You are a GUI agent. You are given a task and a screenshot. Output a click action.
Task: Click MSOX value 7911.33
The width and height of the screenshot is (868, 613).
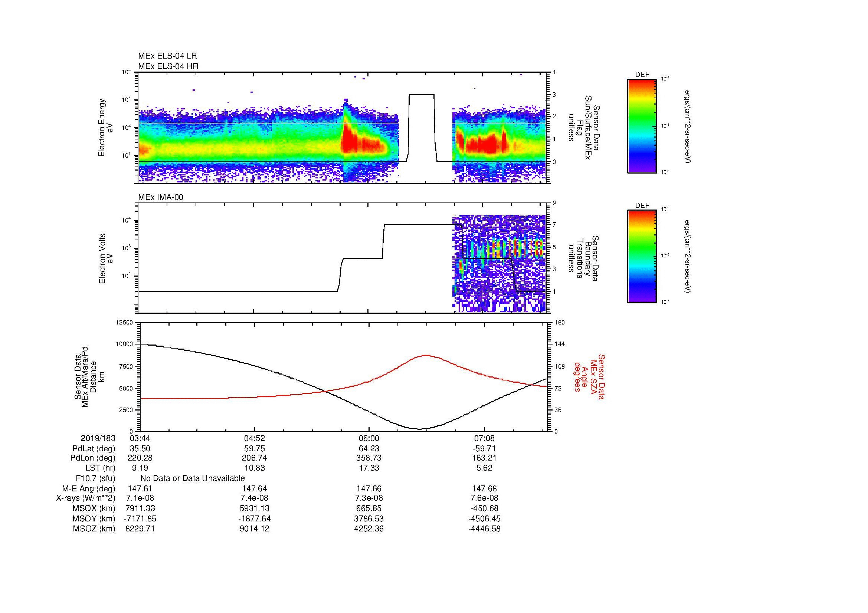pos(140,508)
